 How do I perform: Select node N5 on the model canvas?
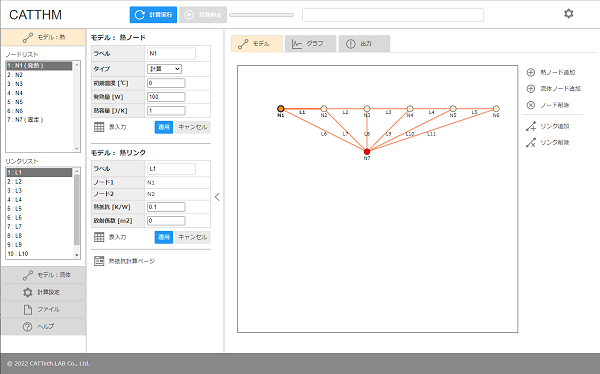(x=453, y=109)
